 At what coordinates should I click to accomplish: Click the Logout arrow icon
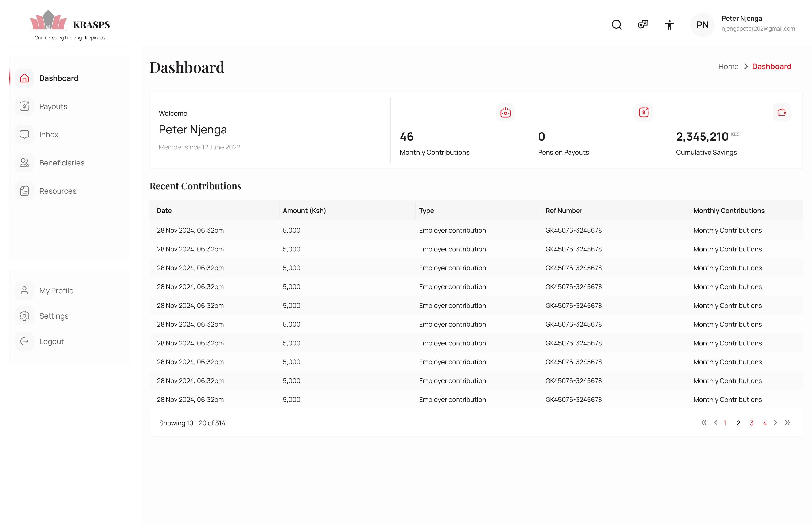24,341
